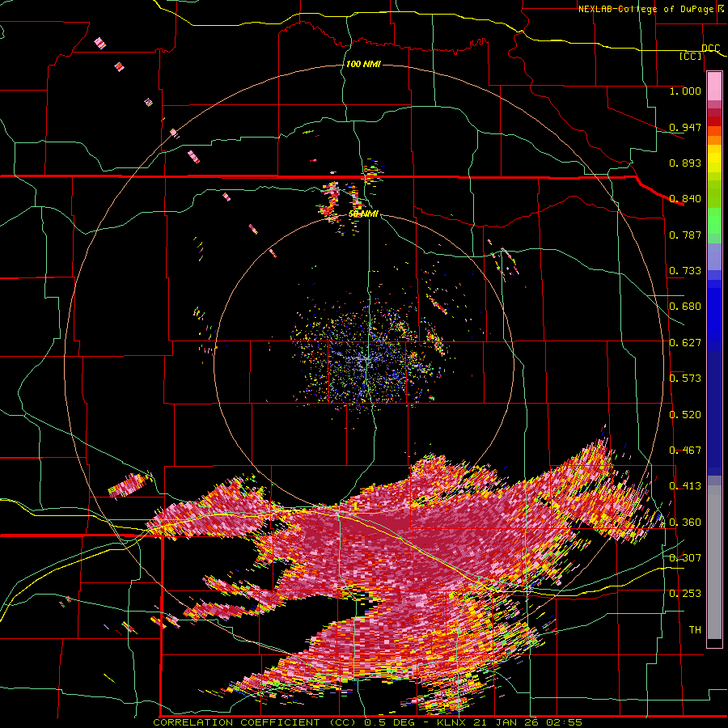
Task: Click the 0.5 DEG elevation text in the footer
Action: tap(388, 722)
